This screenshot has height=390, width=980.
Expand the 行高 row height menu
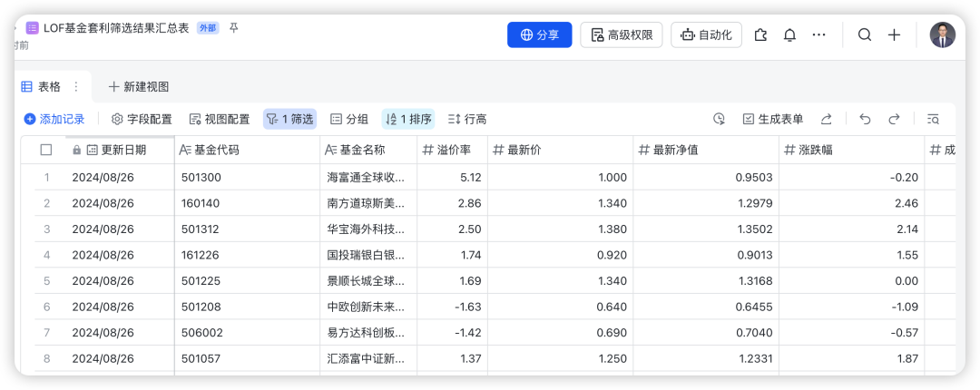467,119
